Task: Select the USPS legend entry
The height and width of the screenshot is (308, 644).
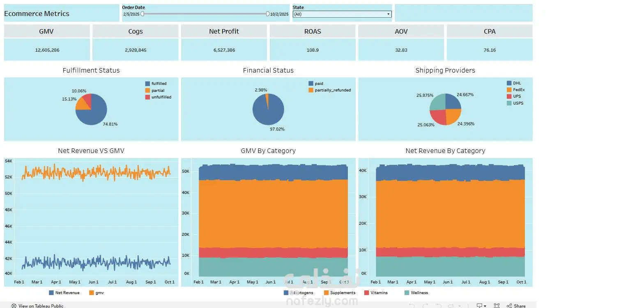Action: 515,103
